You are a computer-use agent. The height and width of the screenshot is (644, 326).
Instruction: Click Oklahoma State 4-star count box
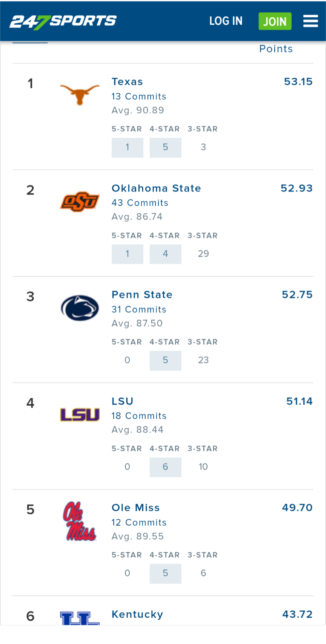pos(165,254)
